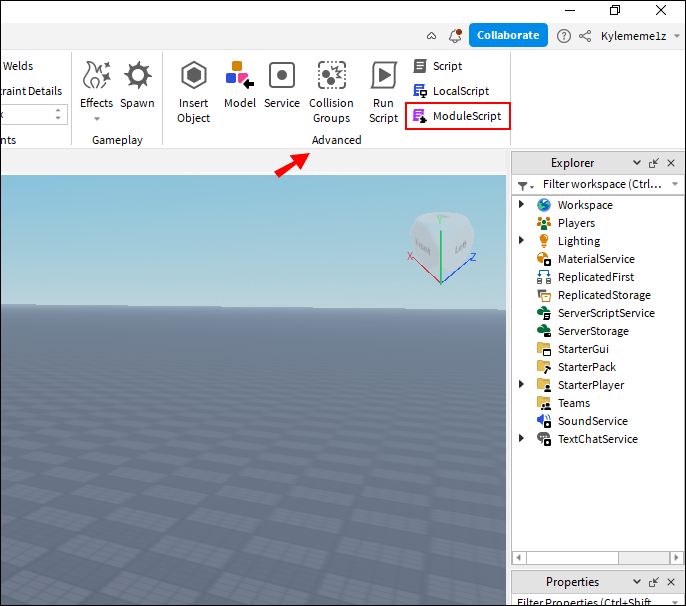Select Lighting in Explorer
This screenshot has width=686, height=606.
pos(579,241)
